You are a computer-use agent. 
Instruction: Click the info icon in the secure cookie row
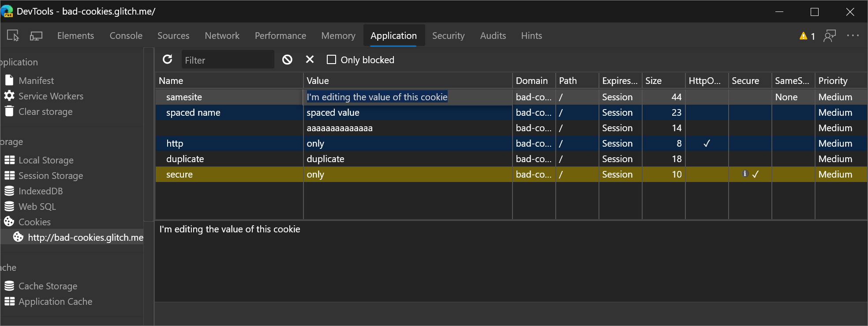point(745,174)
